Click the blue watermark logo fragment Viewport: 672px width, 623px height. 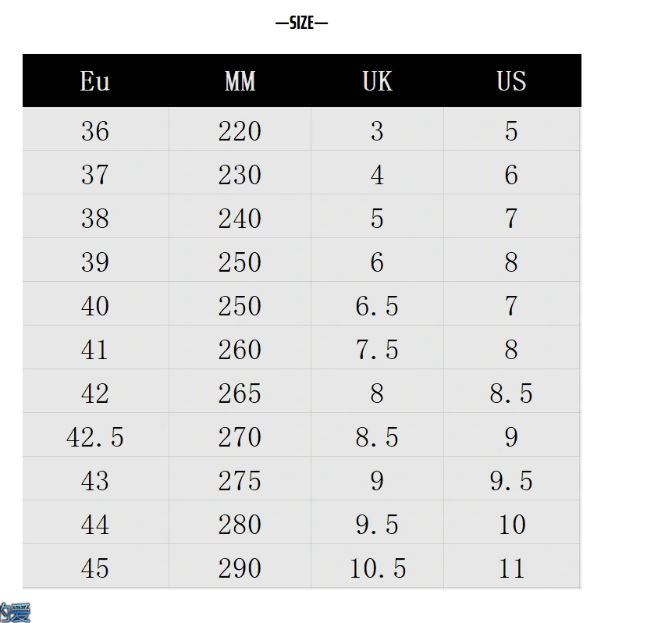(x=14, y=612)
